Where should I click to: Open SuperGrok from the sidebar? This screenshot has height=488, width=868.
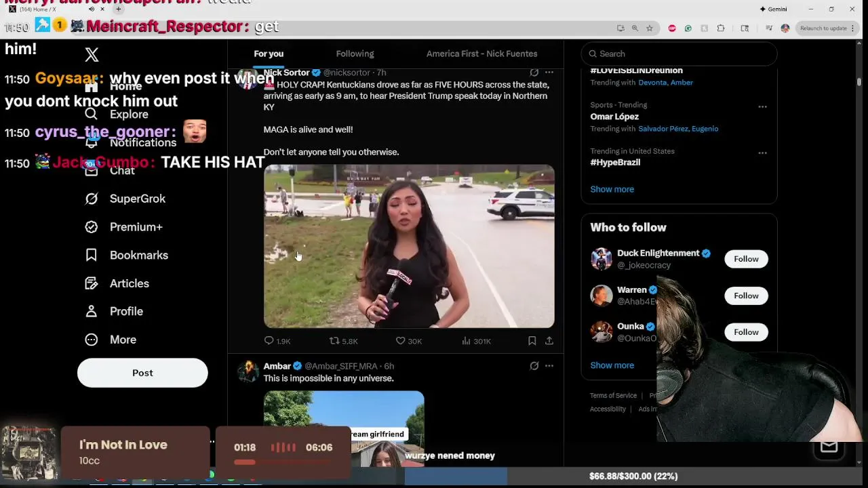tap(125, 199)
